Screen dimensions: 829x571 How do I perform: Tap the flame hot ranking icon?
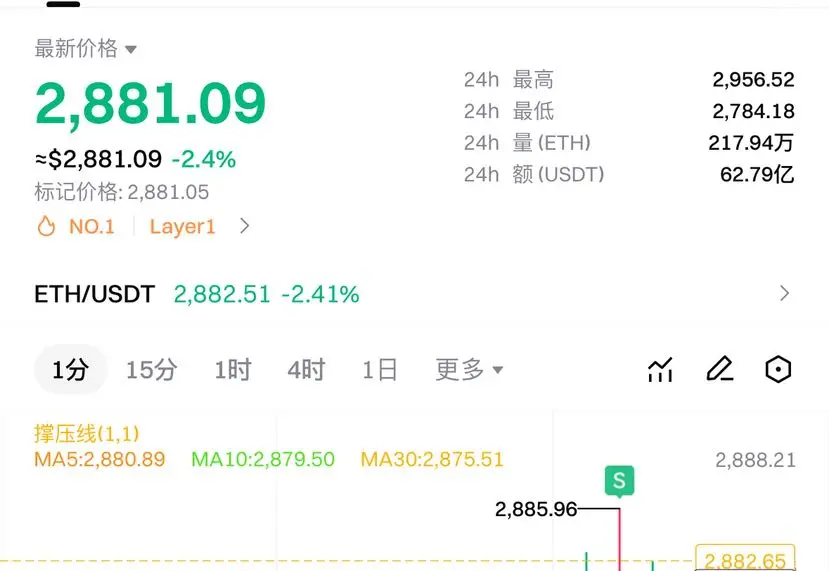tap(46, 226)
